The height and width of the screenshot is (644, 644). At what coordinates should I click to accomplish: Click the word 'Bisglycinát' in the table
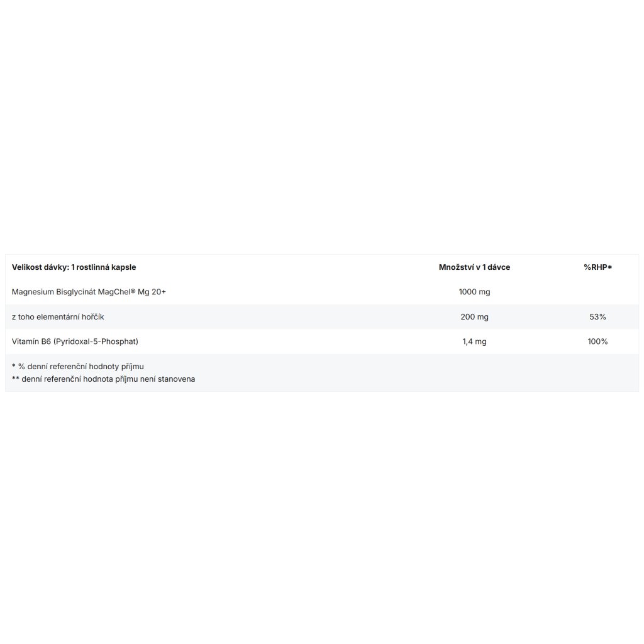pyautogui.click(x=77, y=292)
